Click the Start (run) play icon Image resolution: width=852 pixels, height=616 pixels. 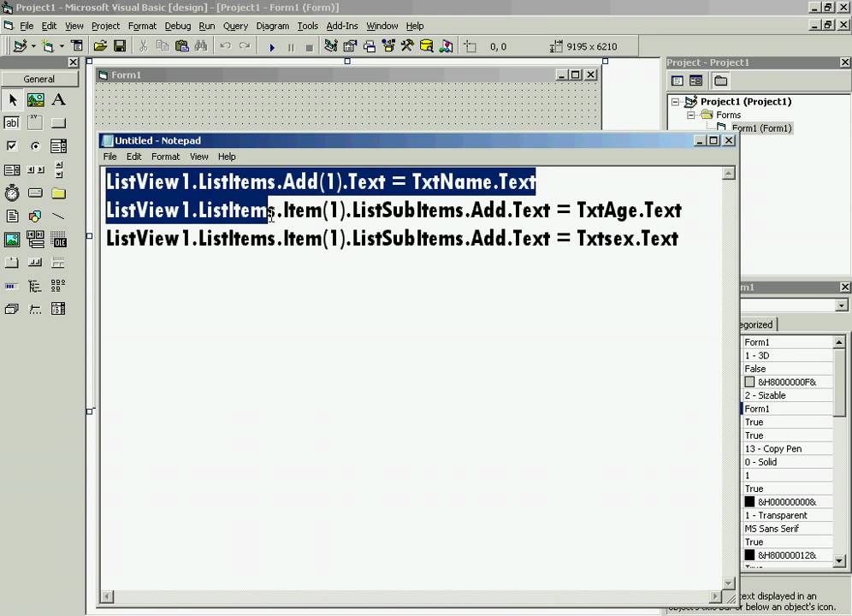(x=272, y=47)
